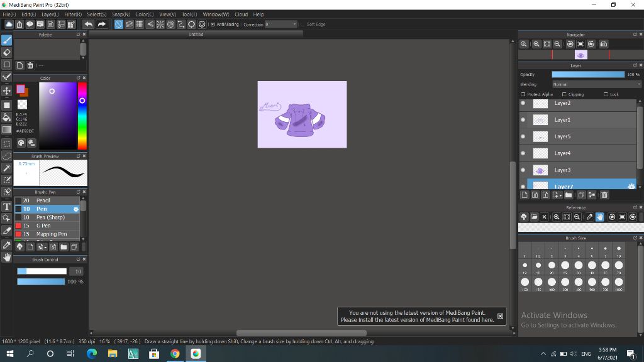The height and width of the screenshot is (362, 644).
Task: Open the Window menu
Action: [x=216, y=14]
